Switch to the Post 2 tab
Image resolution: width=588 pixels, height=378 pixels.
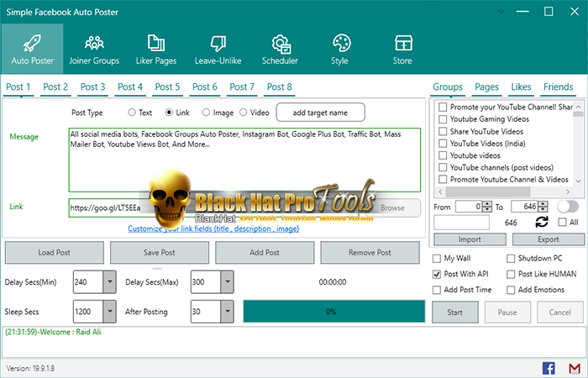(x=55, y=87)
